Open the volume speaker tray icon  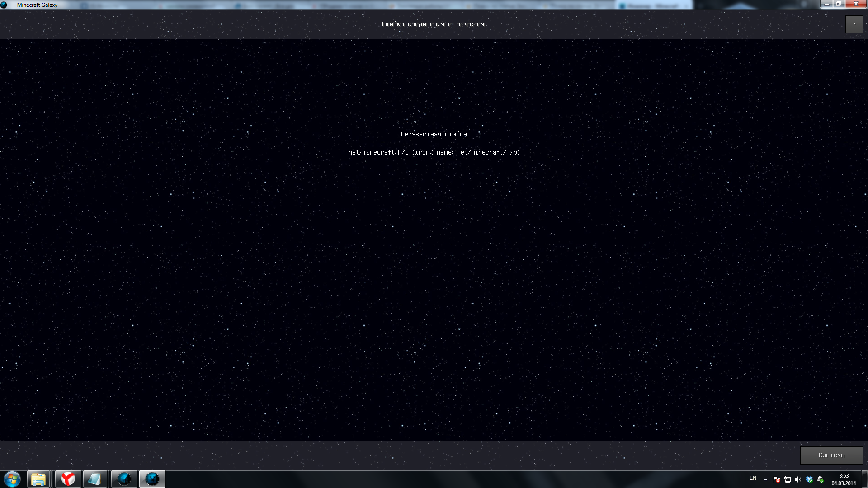click(x=798, y=479)
